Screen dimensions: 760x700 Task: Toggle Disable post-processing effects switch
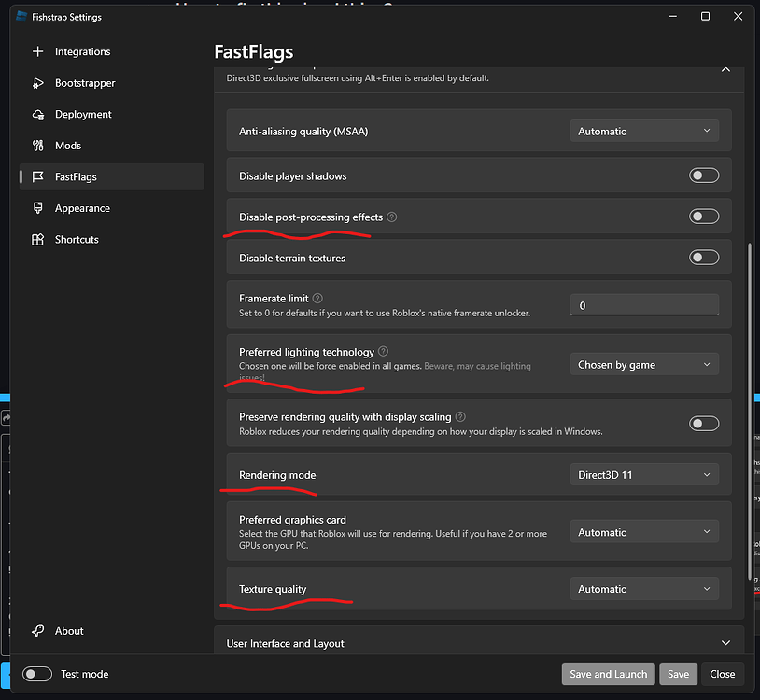[704, 216]
